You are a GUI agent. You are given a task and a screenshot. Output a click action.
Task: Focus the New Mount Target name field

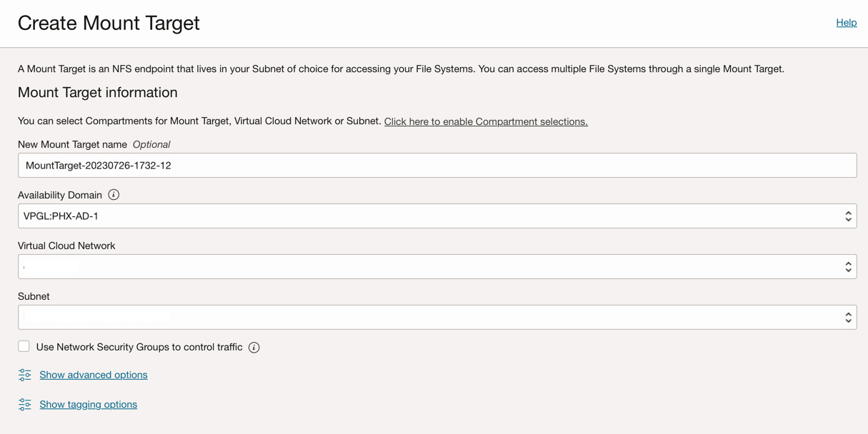[x=437, y=166]
